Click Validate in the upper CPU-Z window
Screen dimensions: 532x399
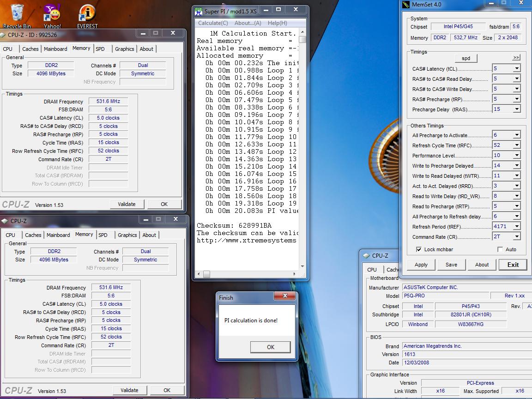coord(127,204)
